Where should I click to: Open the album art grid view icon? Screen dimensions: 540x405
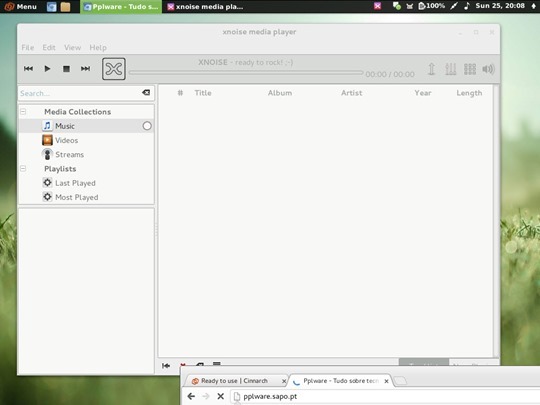470,69
